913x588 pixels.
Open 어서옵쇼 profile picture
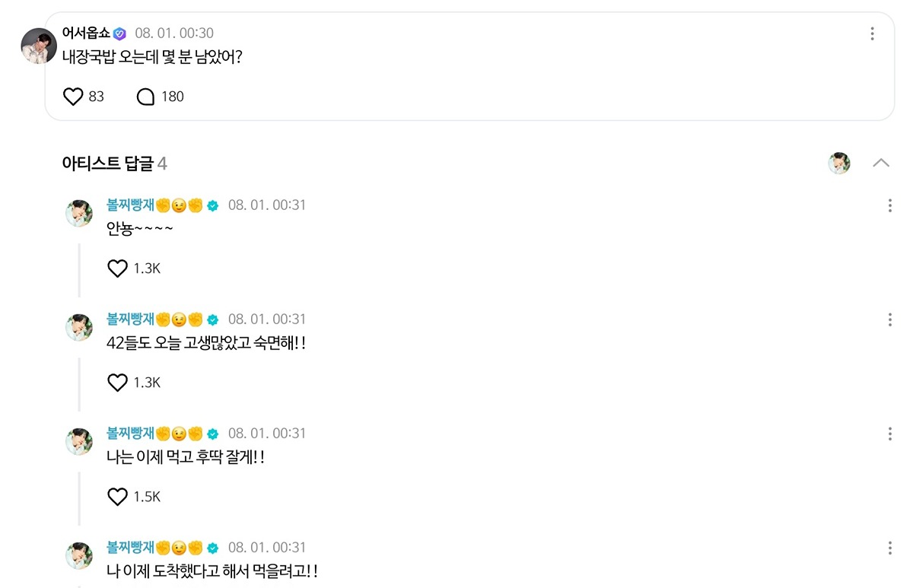tap(39, 46)
